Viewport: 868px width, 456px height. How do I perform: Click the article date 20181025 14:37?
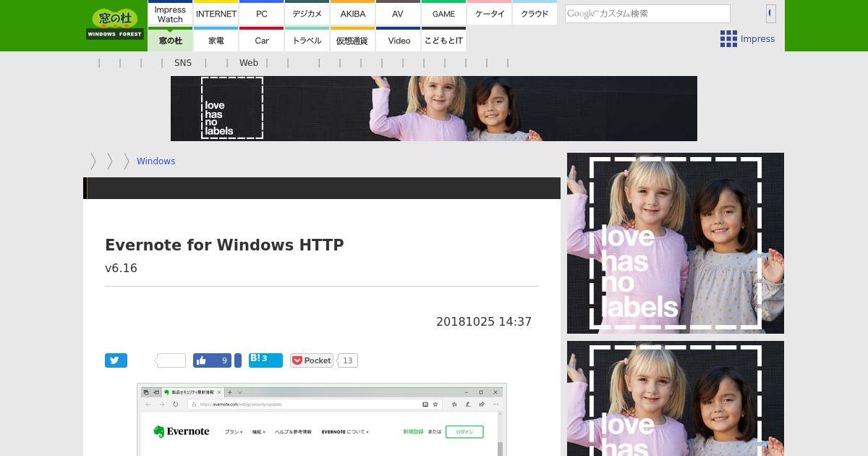(484, 321)
